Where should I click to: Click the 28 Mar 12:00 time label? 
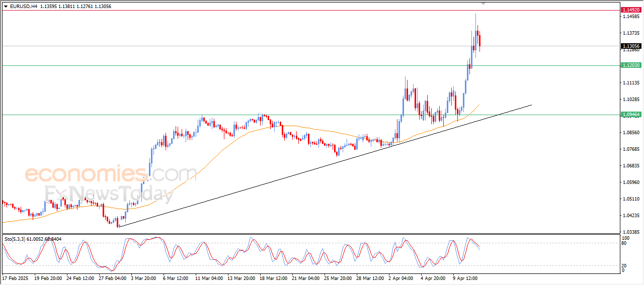pos(370,277)
